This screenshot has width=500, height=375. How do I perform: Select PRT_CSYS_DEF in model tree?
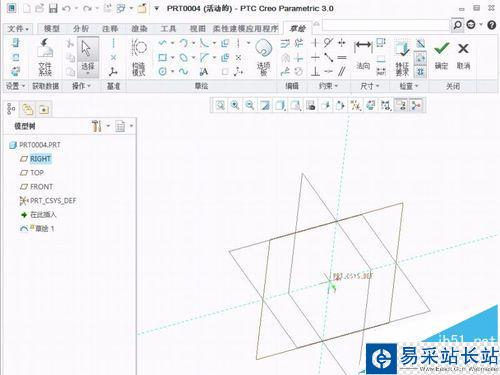click(x=48, y=201)
